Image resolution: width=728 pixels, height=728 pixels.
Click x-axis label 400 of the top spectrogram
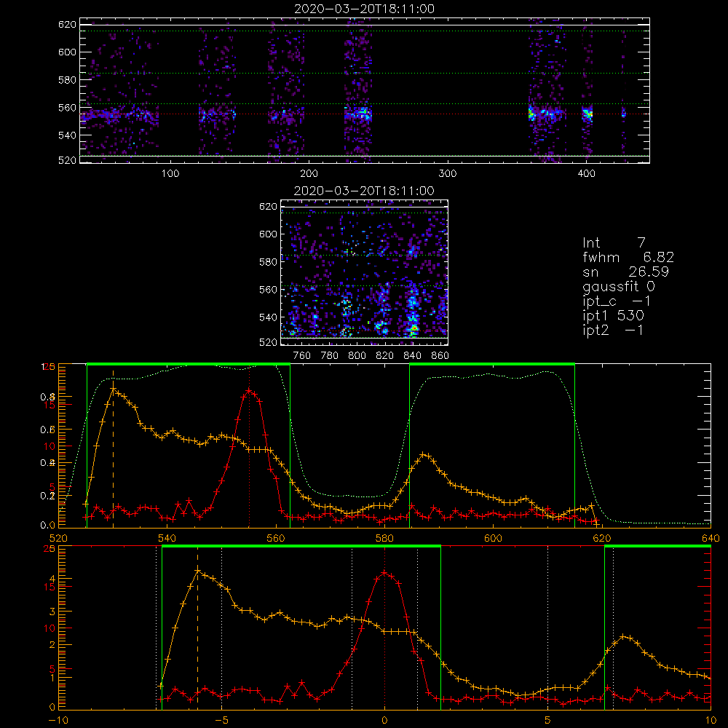point(586,174)
